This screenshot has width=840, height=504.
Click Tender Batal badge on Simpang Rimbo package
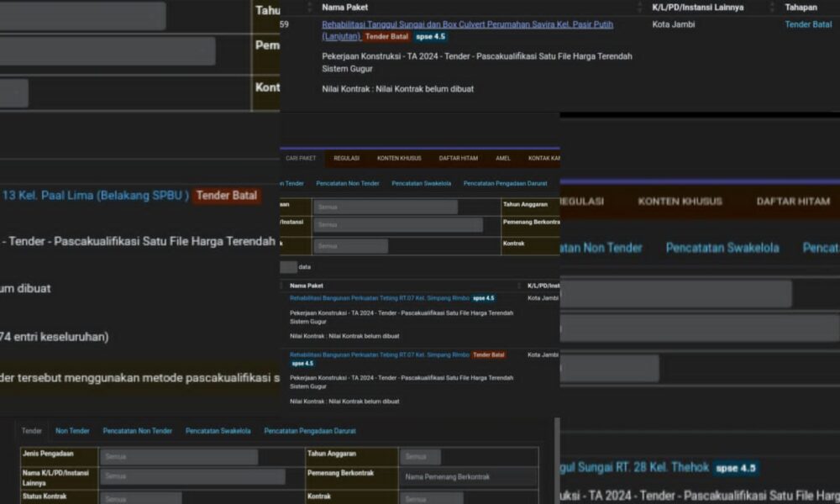488,355
